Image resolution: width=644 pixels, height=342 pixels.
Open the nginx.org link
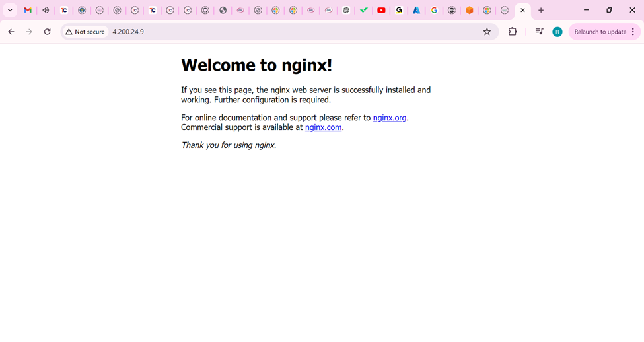tap(390, 118)
